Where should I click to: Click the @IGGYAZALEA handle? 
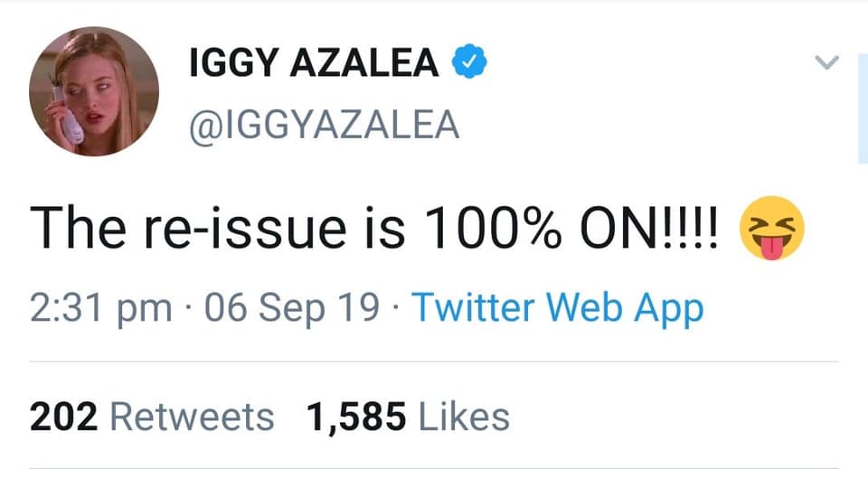[x=324, y=124]
